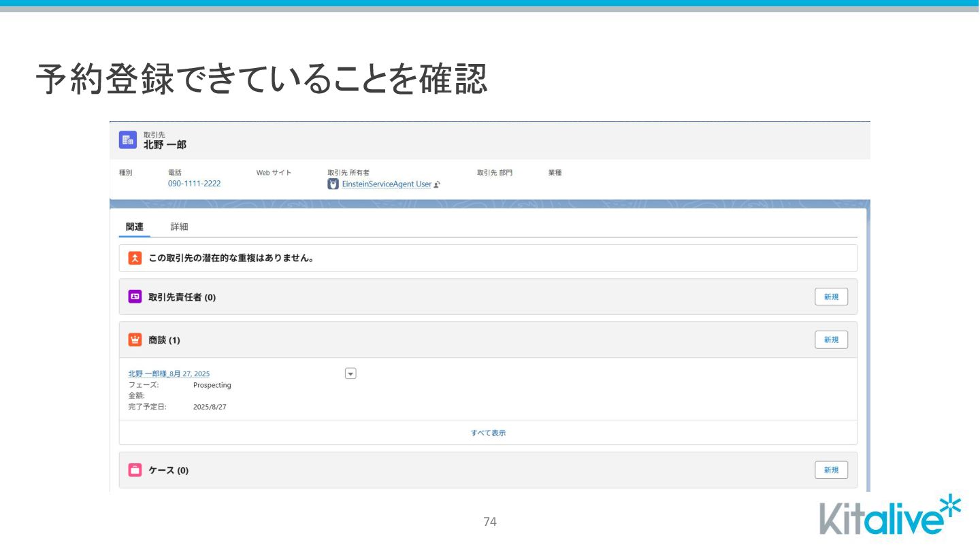This screenshot has width=980, height=551.
Task: Click the 金額: label
Action: pos(136,396)
